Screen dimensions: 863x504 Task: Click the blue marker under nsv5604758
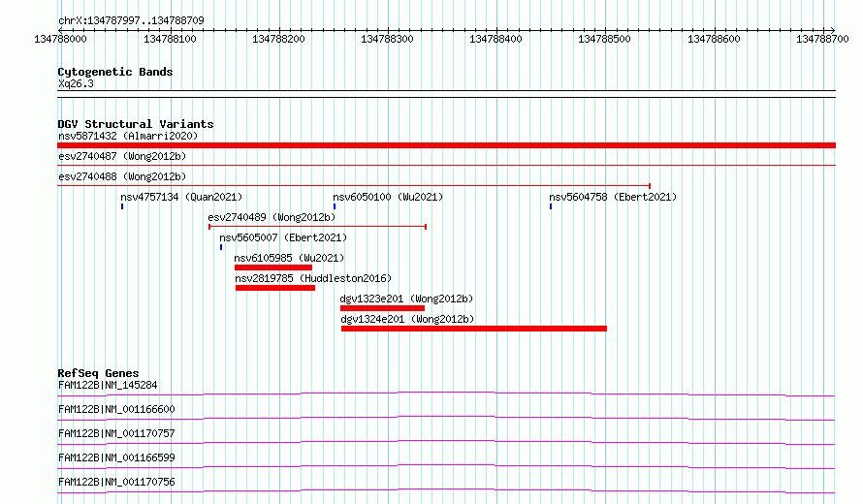551,206
